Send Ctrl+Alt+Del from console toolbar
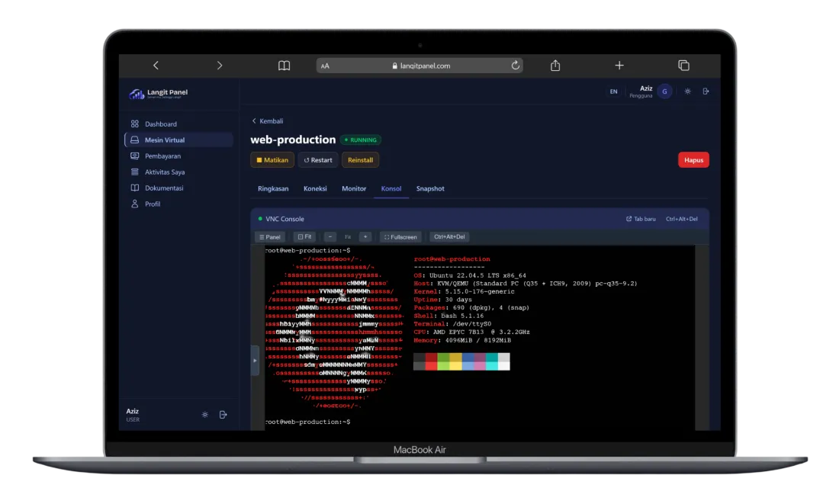 [x=449, y=236]
